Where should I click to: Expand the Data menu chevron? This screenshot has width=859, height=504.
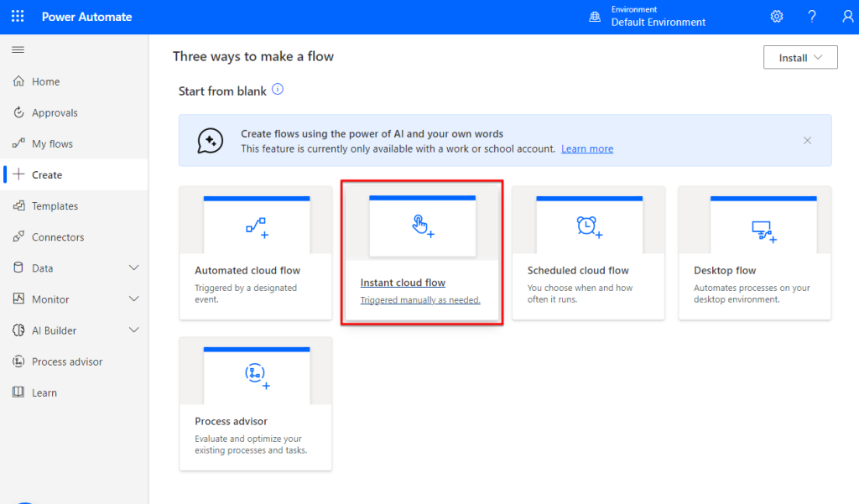(x=133, y=268)
